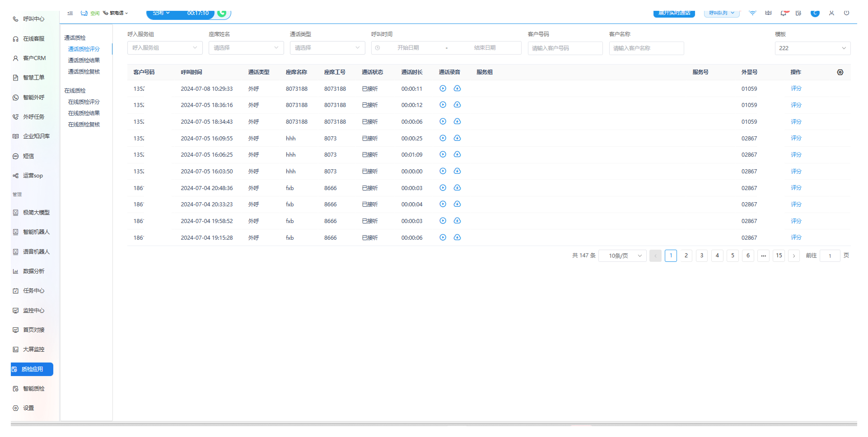868x437 pixels.
Task: Open the book/knowledge icon in top bar
Action: [x=768, y=13]
